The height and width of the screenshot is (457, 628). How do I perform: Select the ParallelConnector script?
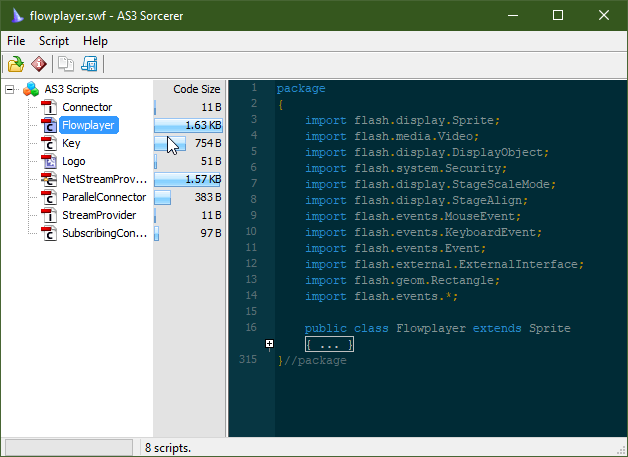pyautogui.click(x=103, y=197)
